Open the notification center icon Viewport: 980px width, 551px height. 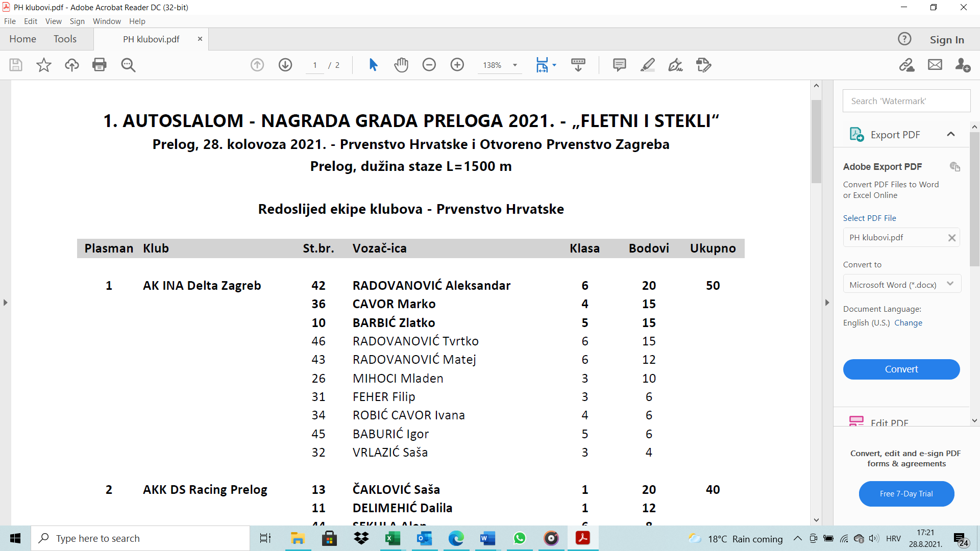tap(961, 539)
